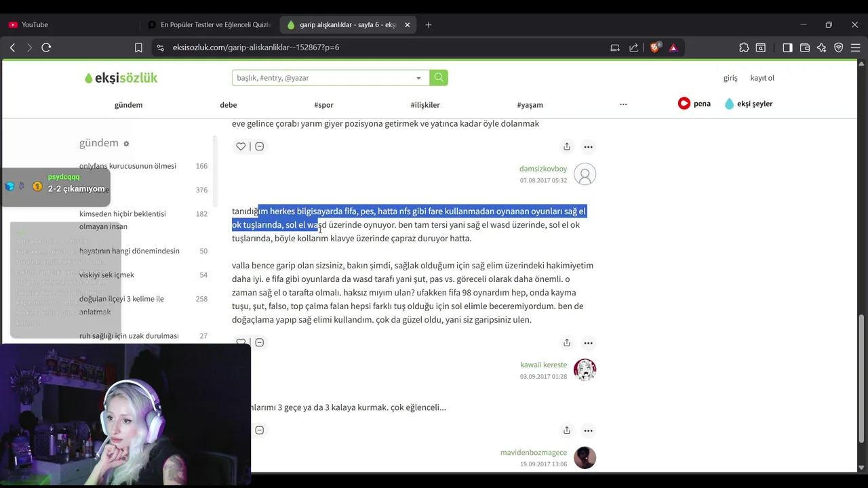
Task: Share the damsizkovboy entry
Action: click(567, 146)
